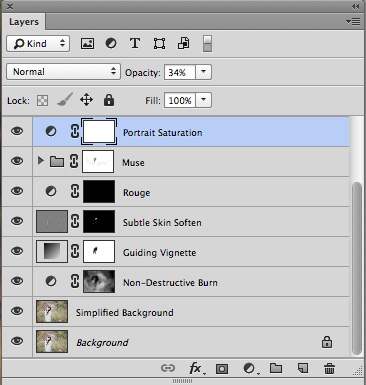Lock transparent pixels
The height and width of the screenshot is (385, 366).
pos(42,100)
